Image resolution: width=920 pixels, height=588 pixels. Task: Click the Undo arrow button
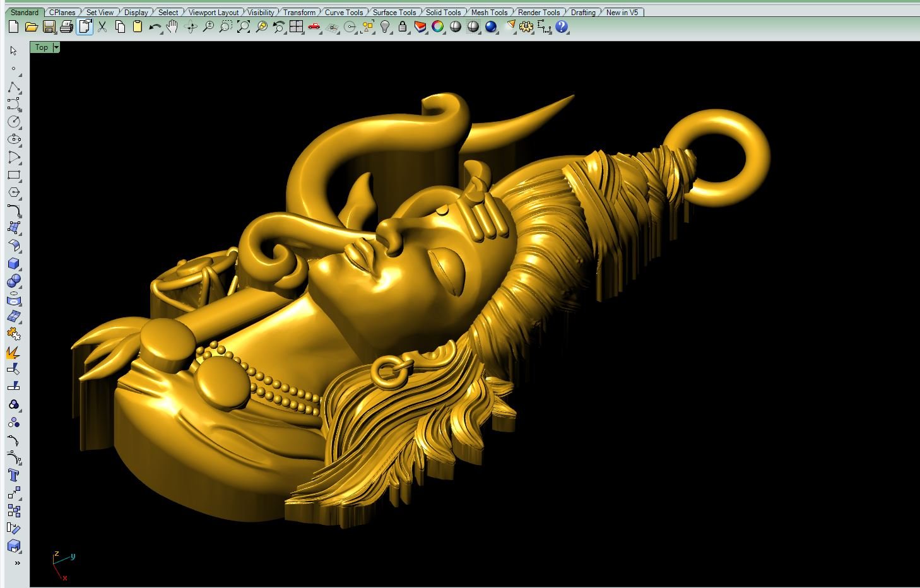coord(155,26)
